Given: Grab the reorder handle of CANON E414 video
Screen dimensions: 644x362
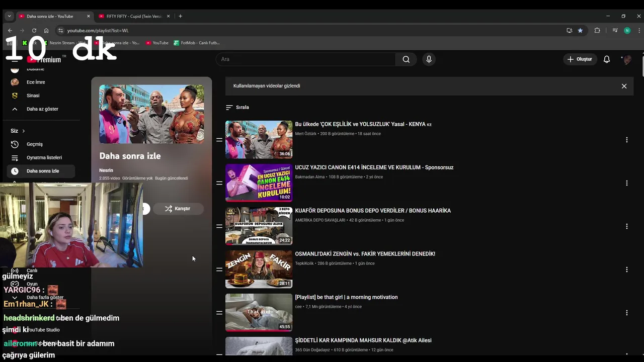Looking at the screenshot, I should (219, 183).
